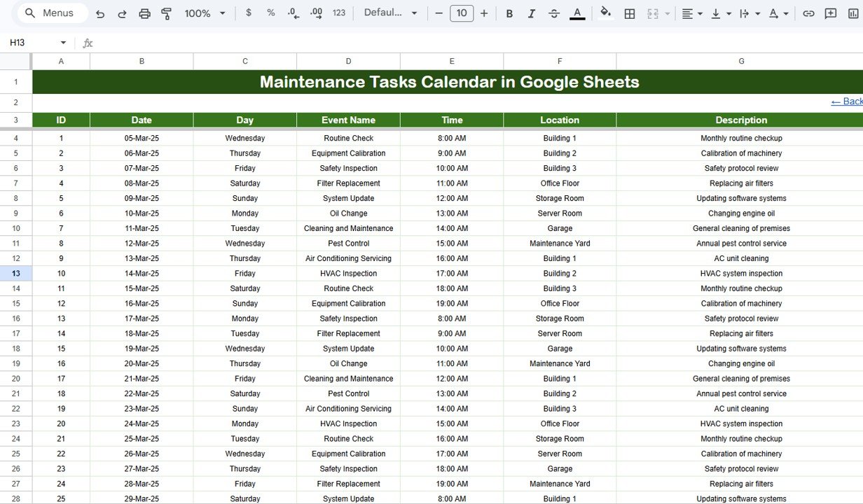Click the Event Name header cell

point(348,120)
